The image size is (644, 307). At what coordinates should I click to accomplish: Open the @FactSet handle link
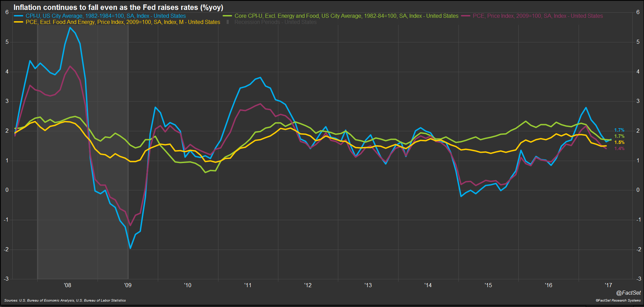628,293
